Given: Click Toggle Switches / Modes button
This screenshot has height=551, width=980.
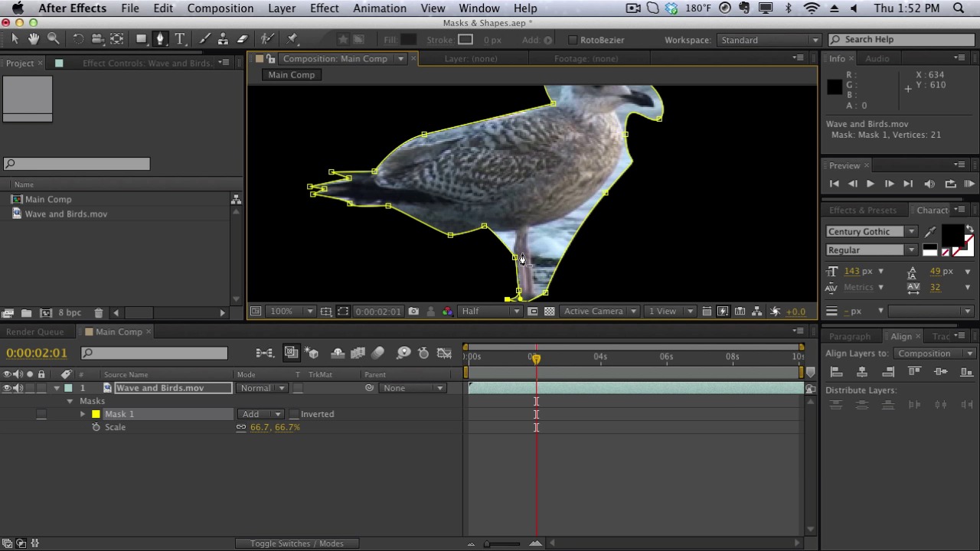Looking at the screenshot, I should coord(296,543).
